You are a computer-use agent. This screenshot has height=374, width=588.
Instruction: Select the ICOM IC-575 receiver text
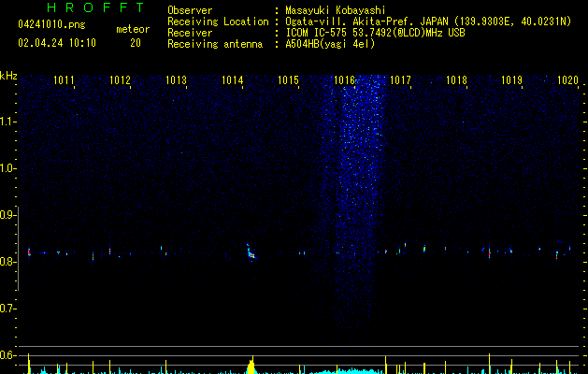pyautogui.click(x=375, y=33)
